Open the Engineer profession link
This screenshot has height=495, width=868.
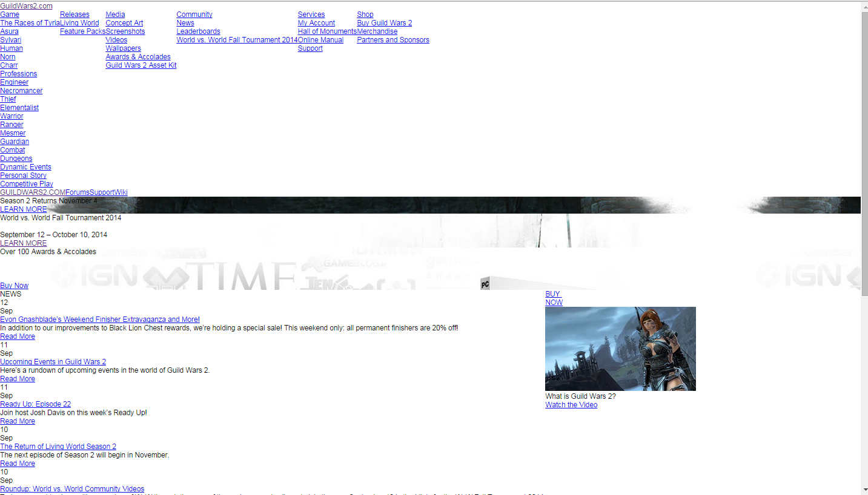click(15, 82)
